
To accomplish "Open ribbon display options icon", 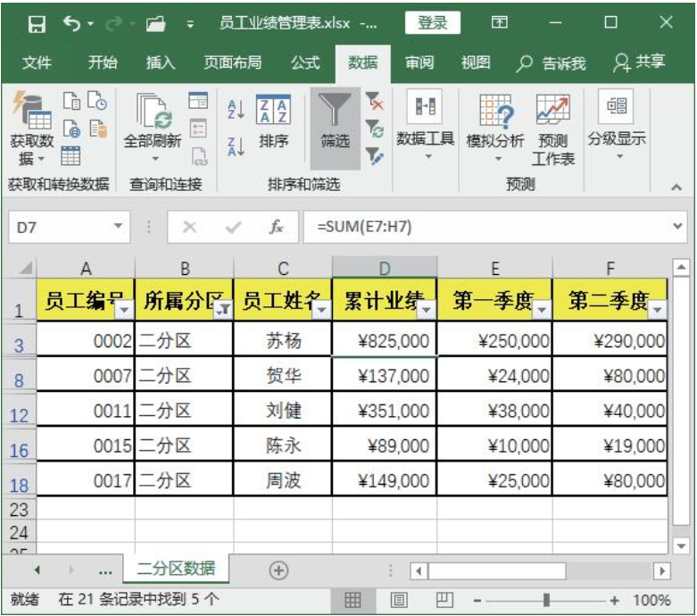I will (499, 22).
